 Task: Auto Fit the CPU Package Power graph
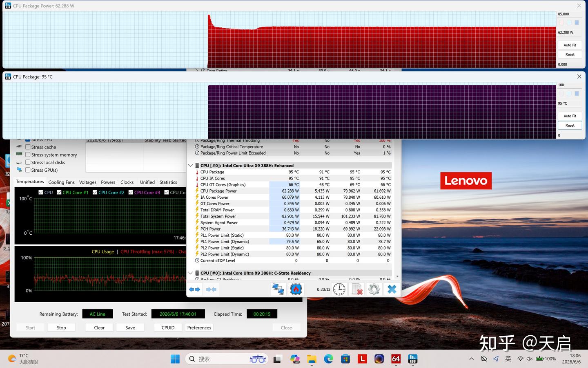[x=570, y=45]
